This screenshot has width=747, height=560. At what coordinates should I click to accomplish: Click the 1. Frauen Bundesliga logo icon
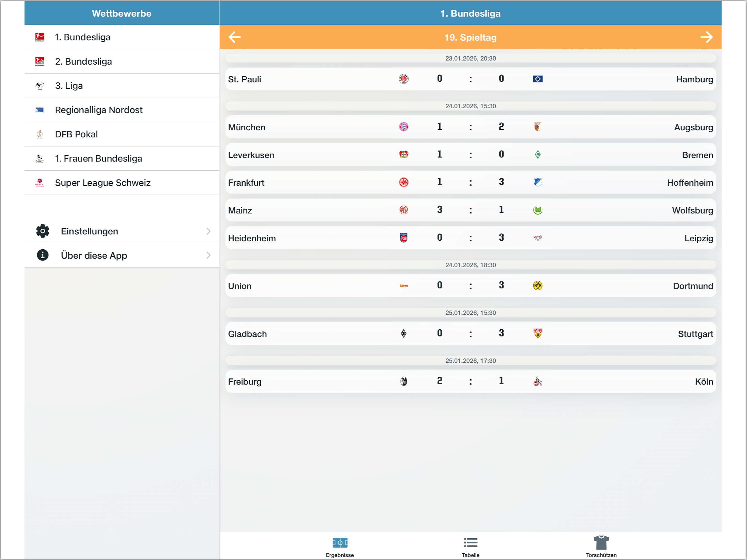40,159
